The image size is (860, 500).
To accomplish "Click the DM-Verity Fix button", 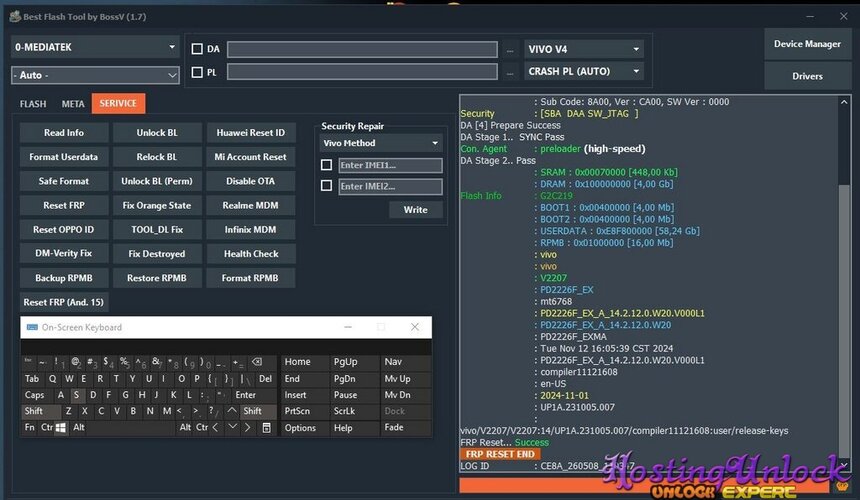I will click(x=64, y=253).
